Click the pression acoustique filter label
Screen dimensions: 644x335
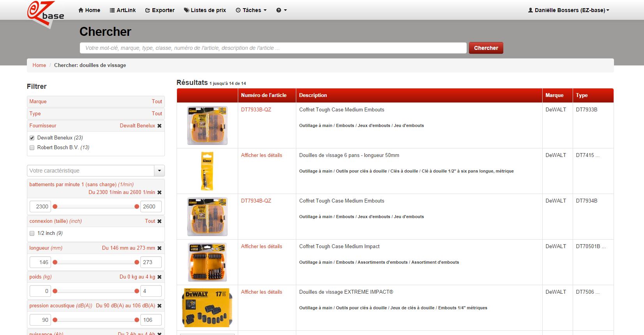[60, 306]
